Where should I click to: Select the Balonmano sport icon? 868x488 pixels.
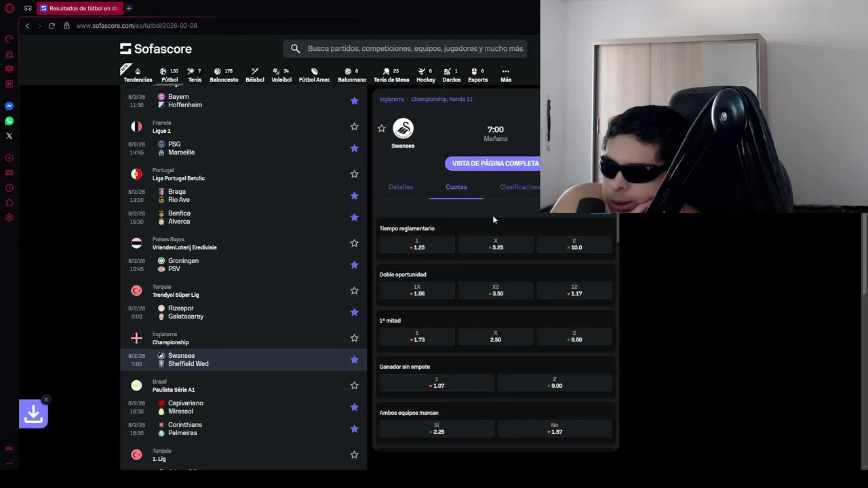click(352, 75)
